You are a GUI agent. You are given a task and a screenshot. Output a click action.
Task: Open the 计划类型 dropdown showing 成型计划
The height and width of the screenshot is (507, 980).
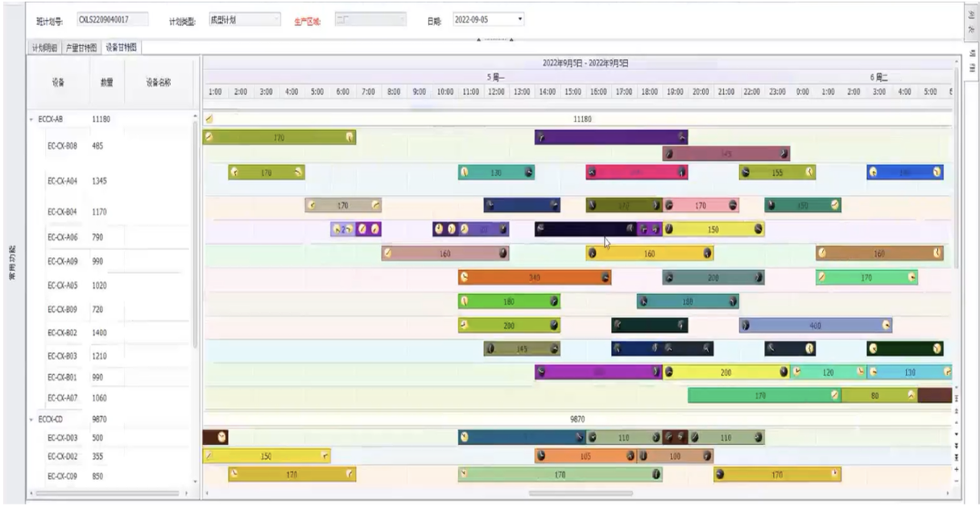point(276,19)
